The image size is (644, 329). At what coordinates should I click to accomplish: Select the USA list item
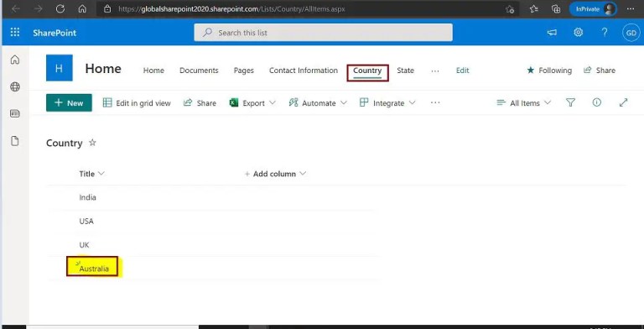pos(86,222)
